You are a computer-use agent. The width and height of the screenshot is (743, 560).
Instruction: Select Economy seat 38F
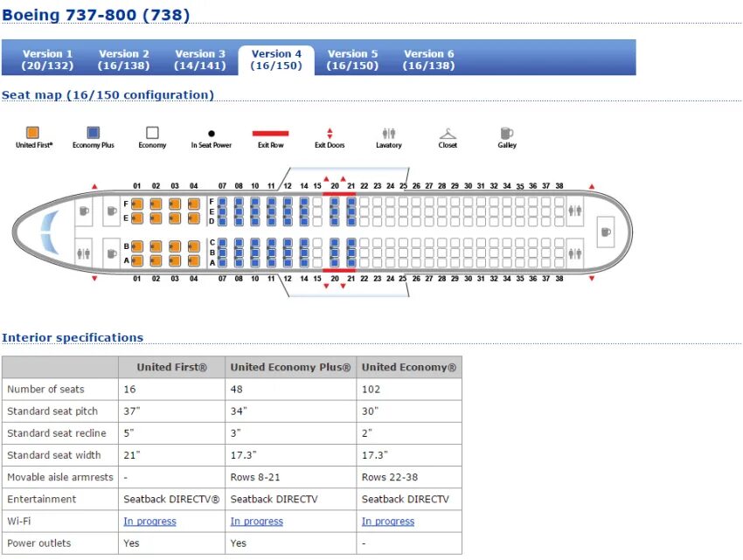[559, 203]
